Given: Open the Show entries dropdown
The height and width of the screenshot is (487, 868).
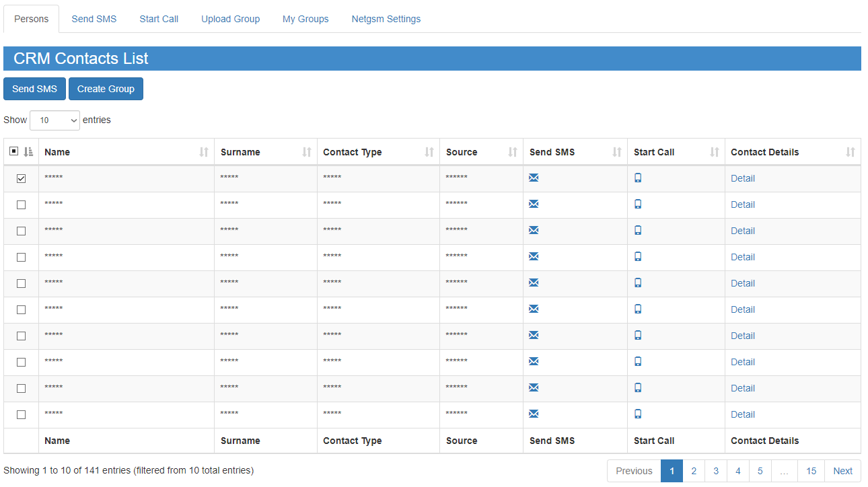Looking at the screenshot, I should pos(55,120).
